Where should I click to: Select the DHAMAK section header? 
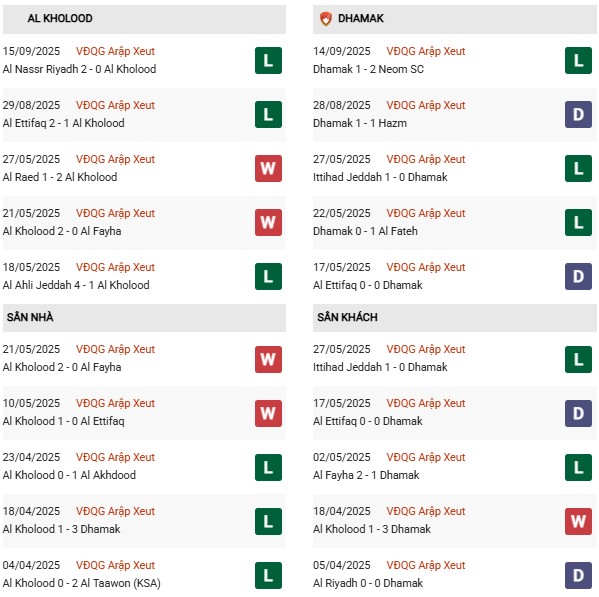pyautogui.click(x=455, y=19)
